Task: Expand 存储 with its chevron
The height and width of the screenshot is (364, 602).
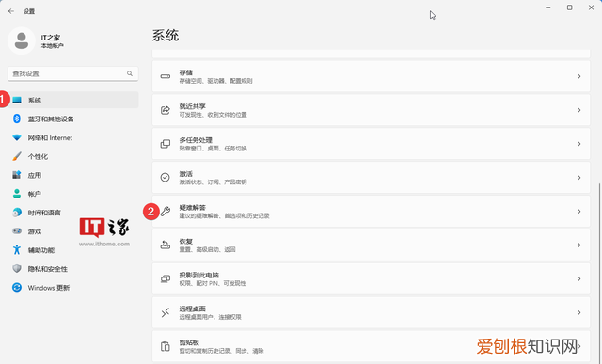Action: pos(579,76)
